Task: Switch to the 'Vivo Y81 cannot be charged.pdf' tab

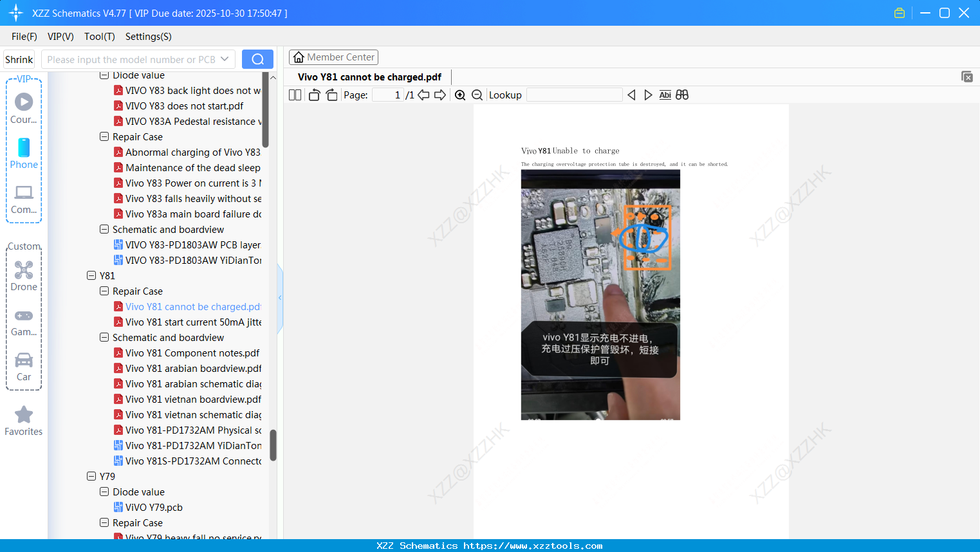Action: tap(369, 77)
